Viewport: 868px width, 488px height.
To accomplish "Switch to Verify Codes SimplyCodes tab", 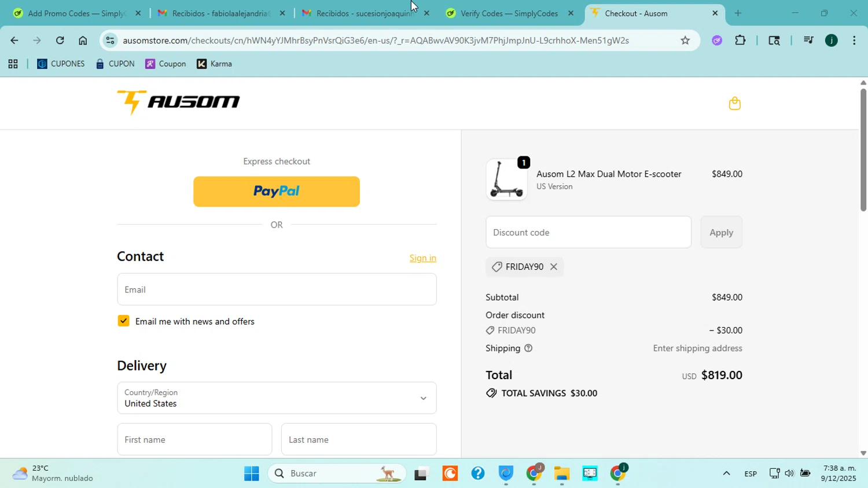I will (509, 13).
